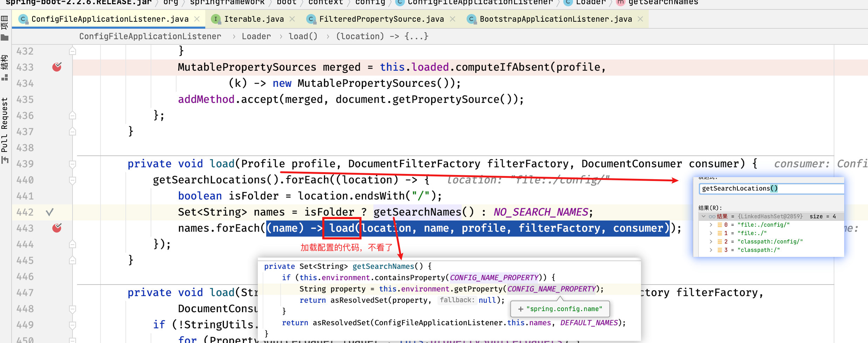Click springframework in top navigation path

click(227, 2)
